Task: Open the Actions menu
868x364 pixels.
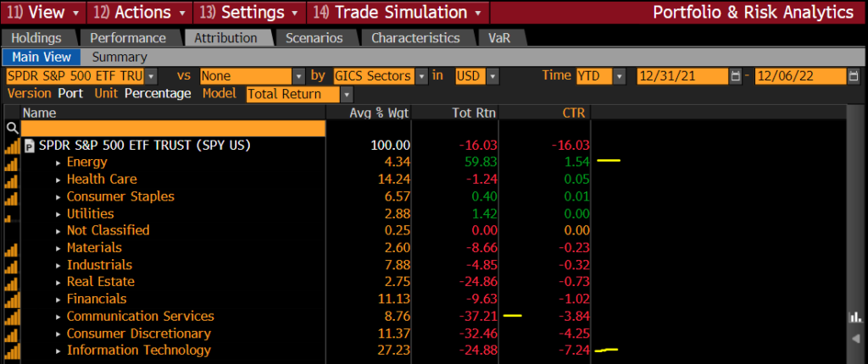Action: tap(139, 12)
